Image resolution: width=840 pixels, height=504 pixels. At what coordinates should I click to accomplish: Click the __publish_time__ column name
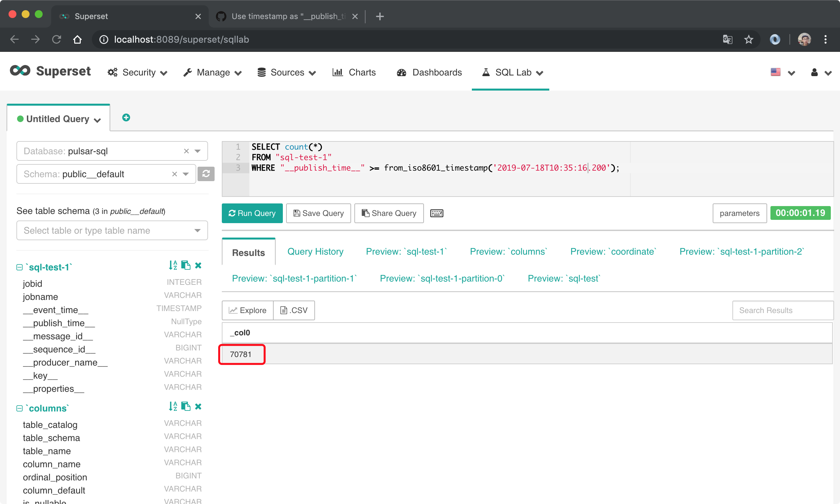click(x=59, y=323)
